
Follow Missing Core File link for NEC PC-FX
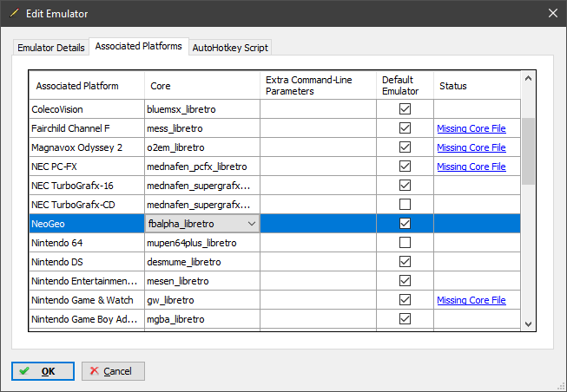click(471, 167)
